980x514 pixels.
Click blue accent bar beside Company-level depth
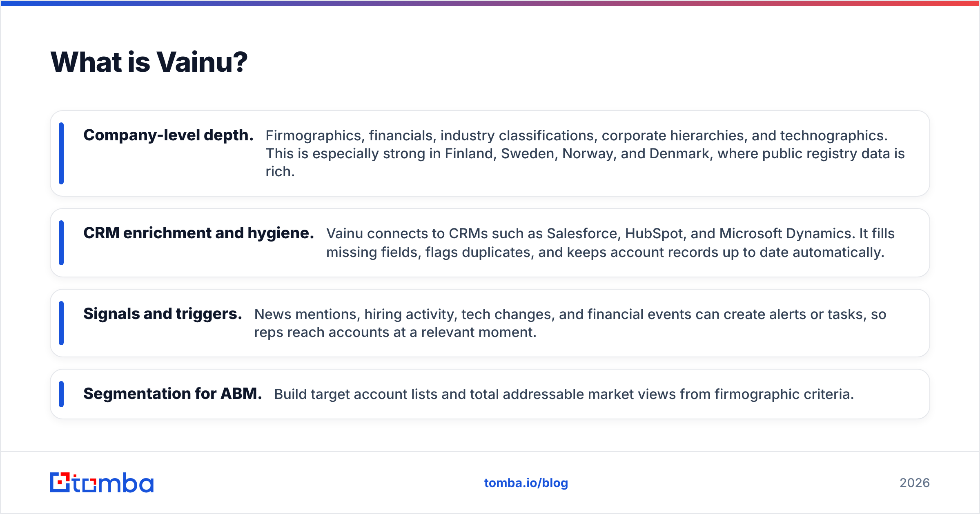coord(61,153)
